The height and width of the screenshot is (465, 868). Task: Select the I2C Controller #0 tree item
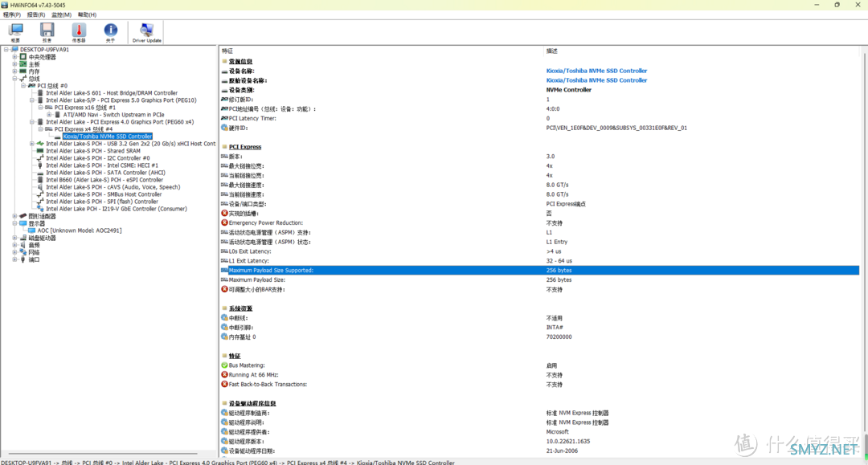tap(97, 157)
